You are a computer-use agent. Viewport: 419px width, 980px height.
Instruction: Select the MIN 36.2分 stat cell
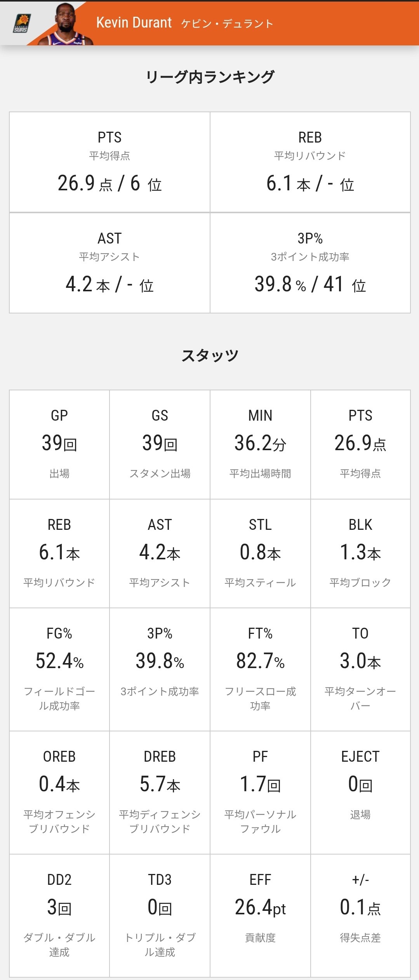pos(260,444)
